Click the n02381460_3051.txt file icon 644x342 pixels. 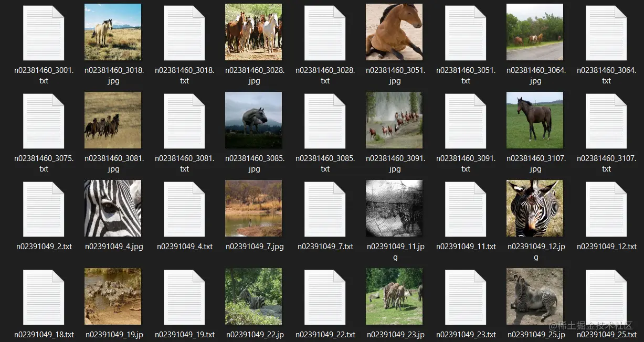tap(466, 32)
